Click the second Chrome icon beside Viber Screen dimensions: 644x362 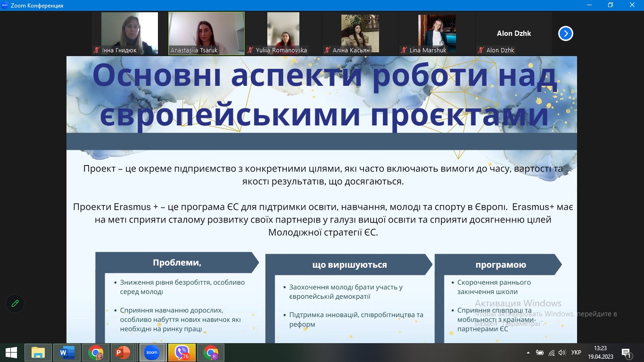click(x=211, y=353)
